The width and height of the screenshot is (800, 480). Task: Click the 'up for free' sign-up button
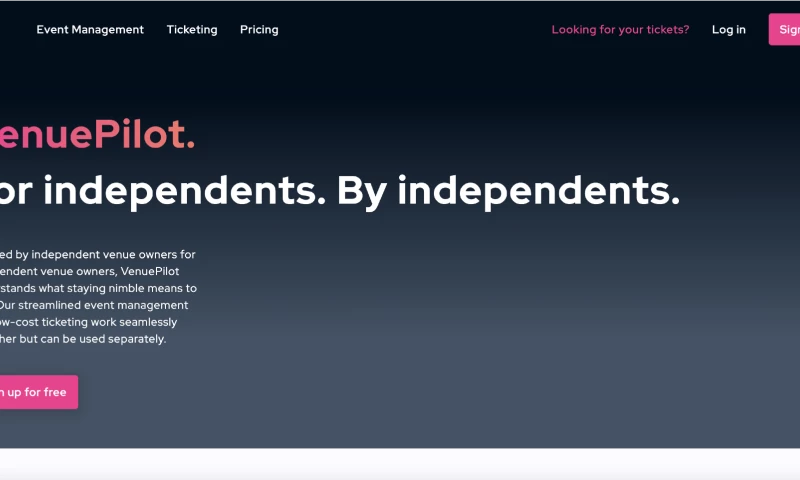(39, 392)
